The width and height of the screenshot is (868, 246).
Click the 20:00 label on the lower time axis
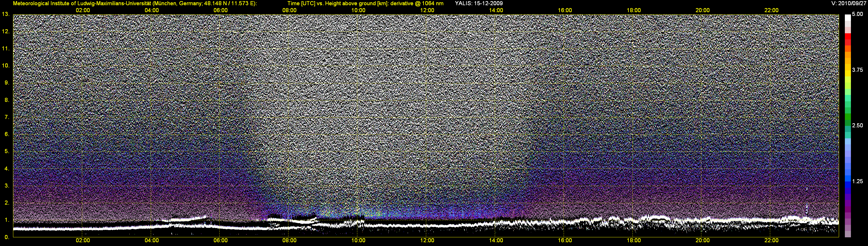click(x=703, y=241)
